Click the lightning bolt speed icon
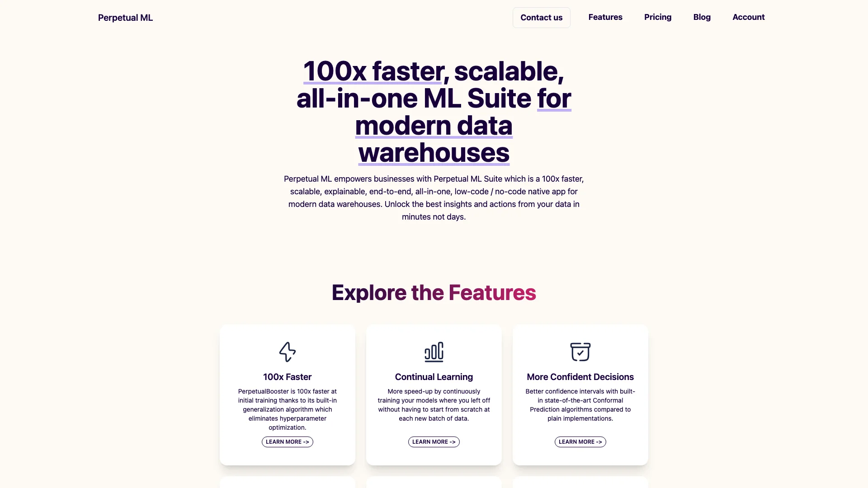The height and width of the screenshot is (488, 868). 287,352
